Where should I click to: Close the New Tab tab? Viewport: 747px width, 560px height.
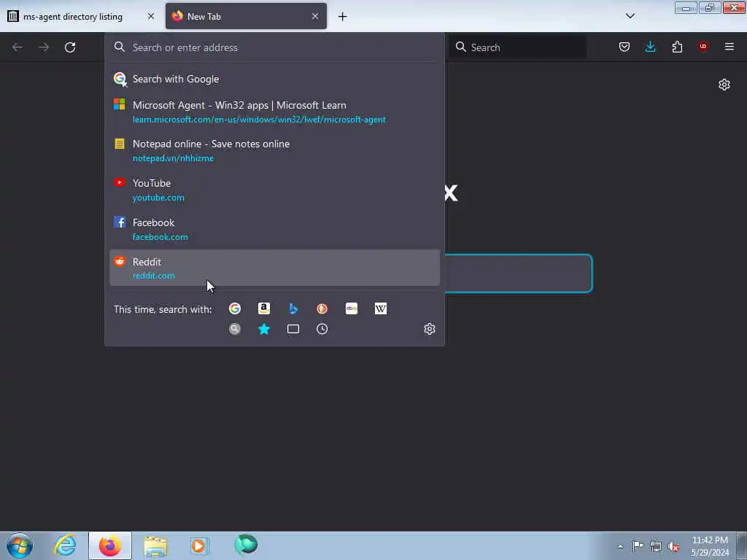click(x=315, y=16)
